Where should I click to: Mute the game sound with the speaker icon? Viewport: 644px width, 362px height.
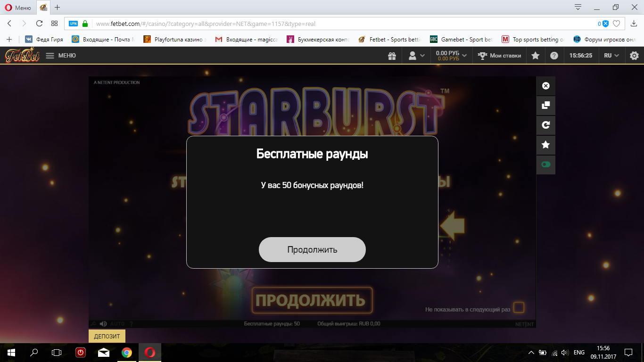[103, 324]
